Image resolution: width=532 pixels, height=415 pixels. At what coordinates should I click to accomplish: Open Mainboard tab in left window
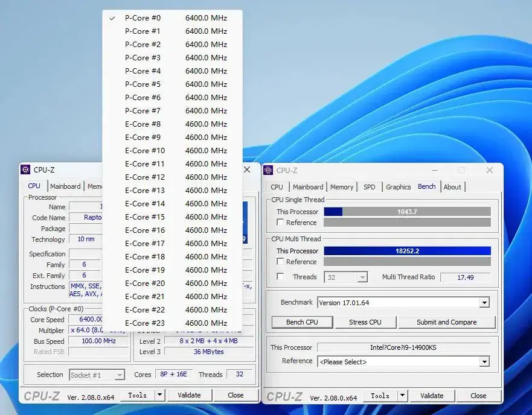coord(65,186)
